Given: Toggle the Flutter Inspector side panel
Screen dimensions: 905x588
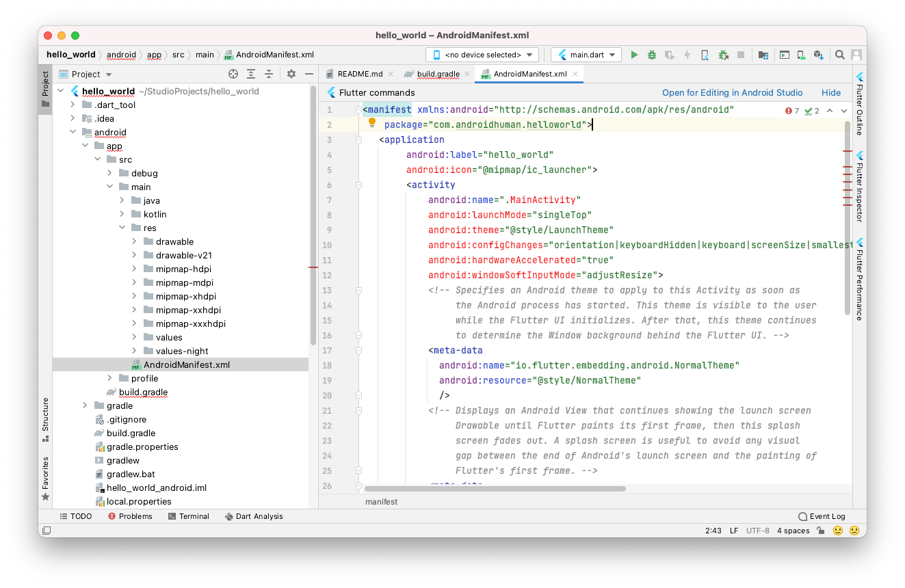Looking at the screenshot, I should [x=860, y=187].
